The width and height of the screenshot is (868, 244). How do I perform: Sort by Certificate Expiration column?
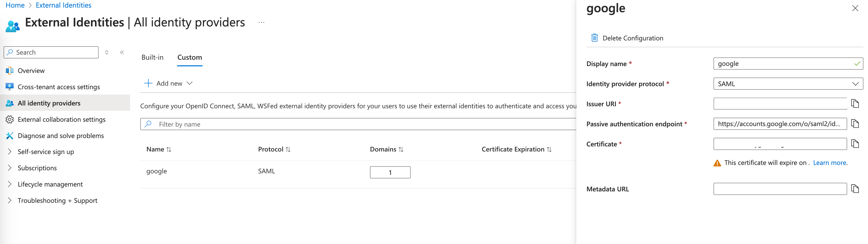(549, 149)
